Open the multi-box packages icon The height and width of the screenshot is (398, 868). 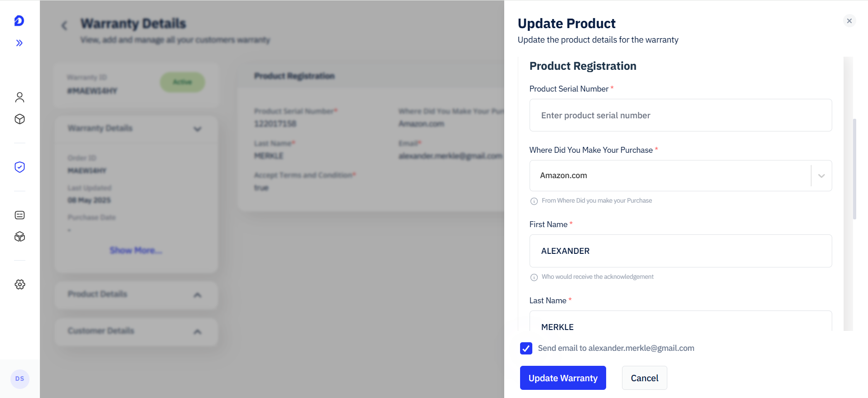pyautogui.click(x=19, y=237)
